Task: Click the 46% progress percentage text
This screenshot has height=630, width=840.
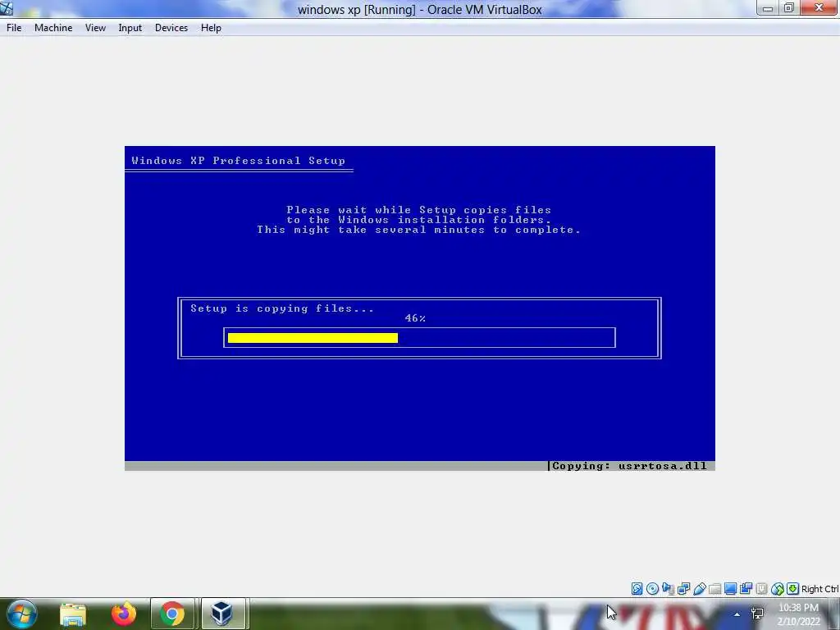Action: tap(415, 318)
